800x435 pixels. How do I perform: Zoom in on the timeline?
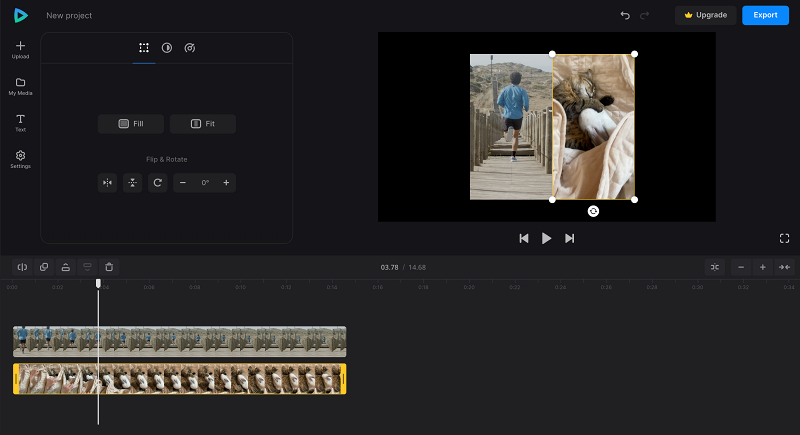[762, 267]
